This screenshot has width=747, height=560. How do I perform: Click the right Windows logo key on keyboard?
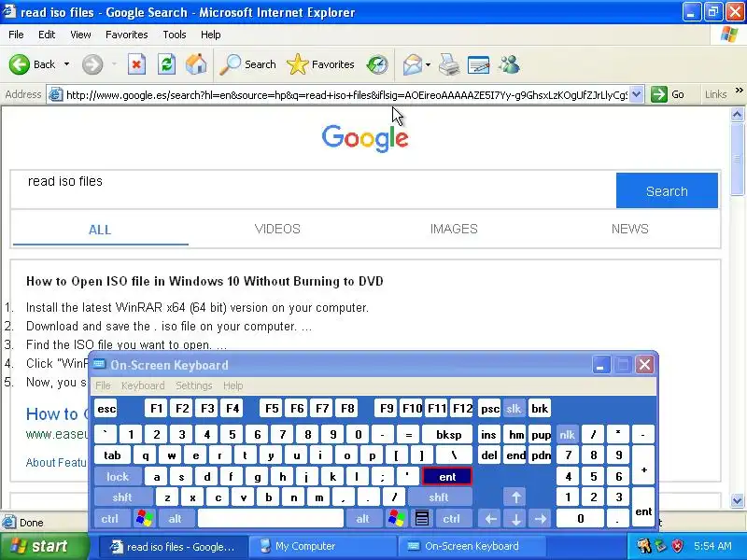pyautogui.click(x=396, y=519)
